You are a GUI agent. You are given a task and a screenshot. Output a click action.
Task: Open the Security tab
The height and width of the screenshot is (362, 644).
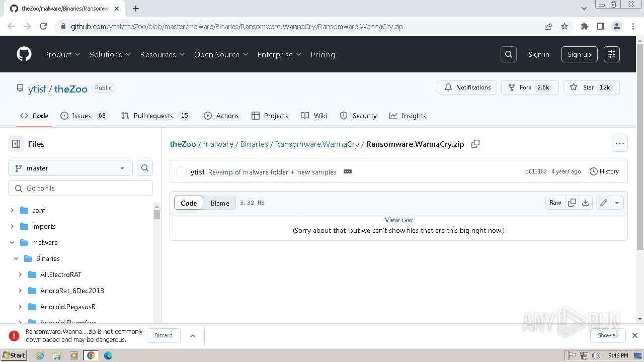click(358, 116)
